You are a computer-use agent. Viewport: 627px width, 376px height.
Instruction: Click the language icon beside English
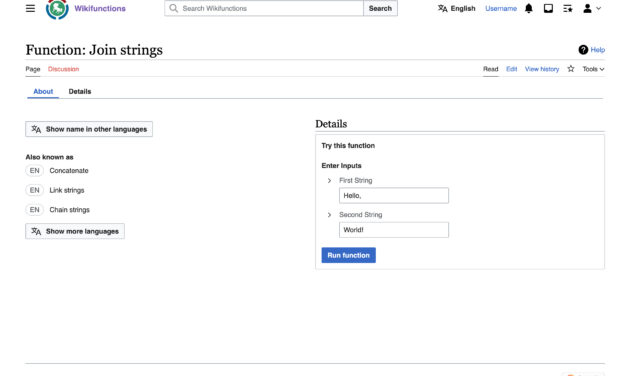pos(442,8)
